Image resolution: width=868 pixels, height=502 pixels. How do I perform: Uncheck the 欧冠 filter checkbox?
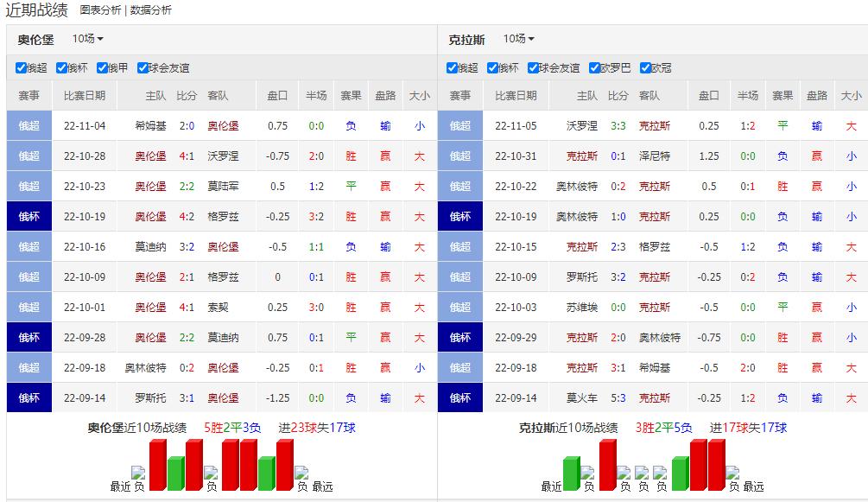coord(645,68)
